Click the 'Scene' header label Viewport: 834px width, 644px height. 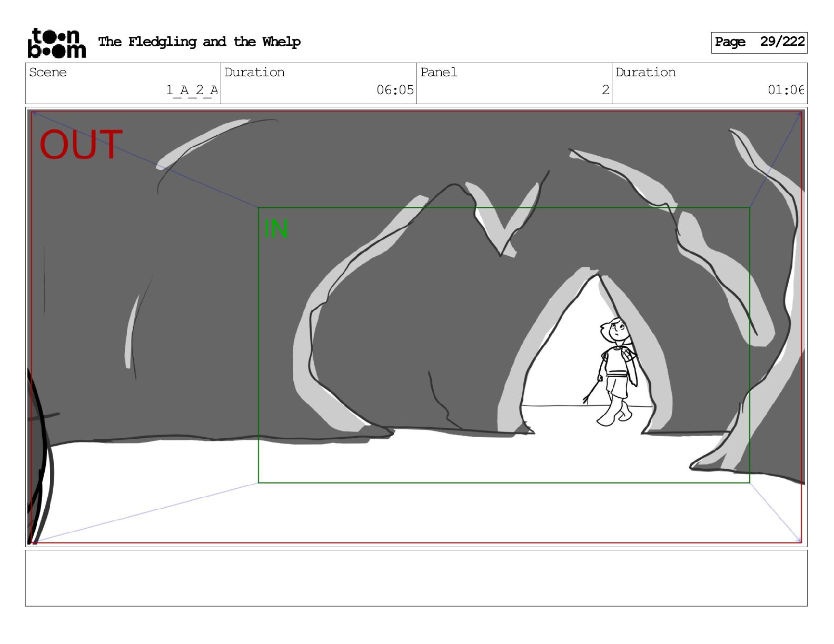click(x=48, y=72)
